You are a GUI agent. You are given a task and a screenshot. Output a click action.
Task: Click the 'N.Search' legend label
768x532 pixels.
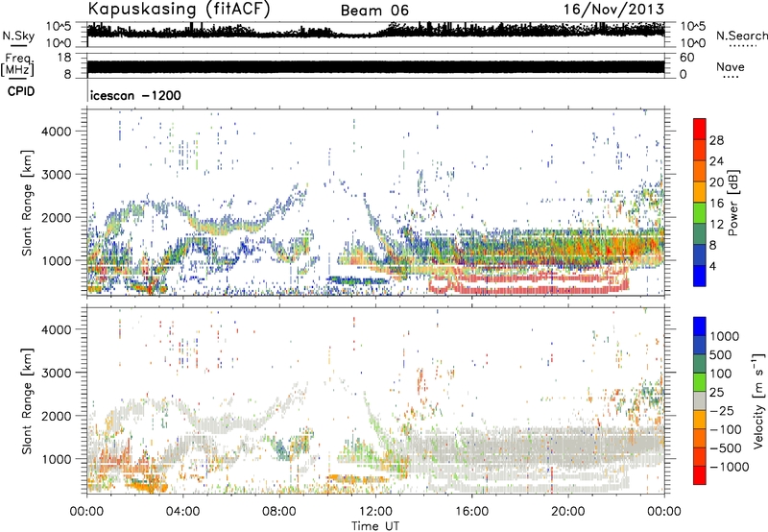click(x=741, y=36)
